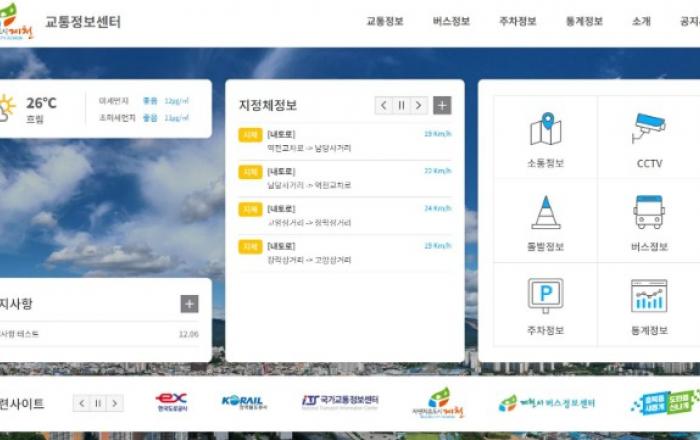Image resolution: width=700 pixels, height=440 pixels.
Task: Open the CCTV camera icon
Action: point(649,130)
